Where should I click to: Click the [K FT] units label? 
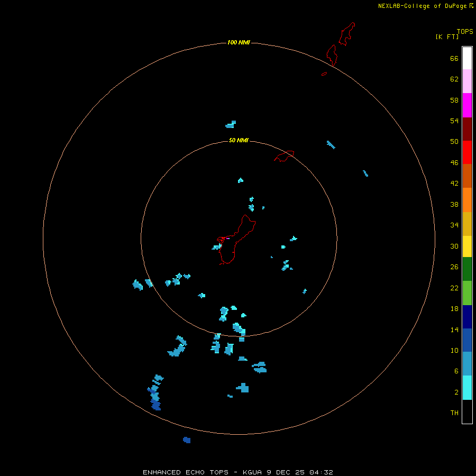coord(447,36)
